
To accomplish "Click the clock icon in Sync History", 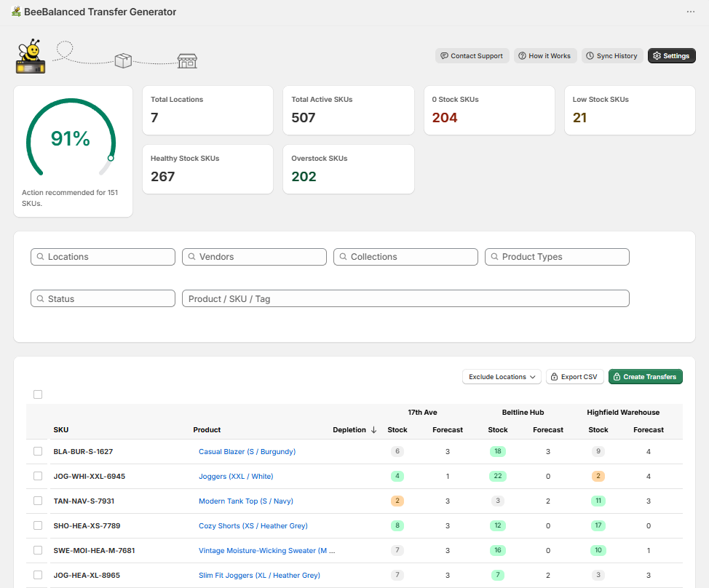I will tap(590, 55).
